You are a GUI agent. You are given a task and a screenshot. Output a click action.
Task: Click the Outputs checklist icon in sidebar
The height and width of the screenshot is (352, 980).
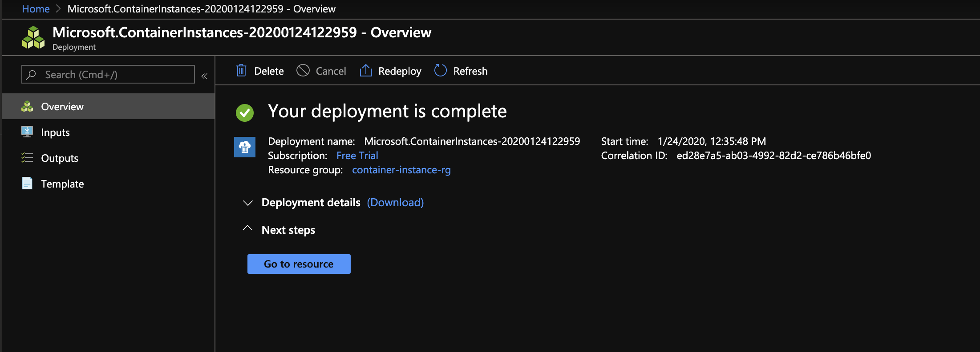[27, 158]
